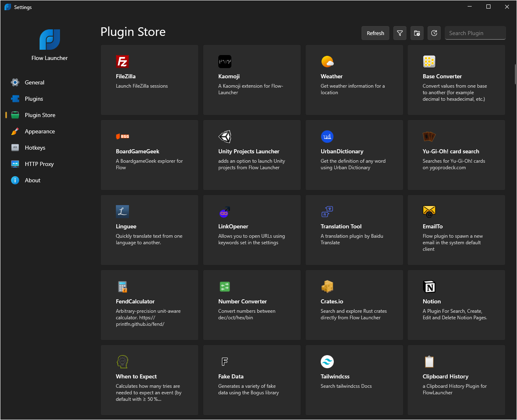This screenshot has width=517, height=420.
Task: Open the Appearance settings section
Action: [50, 131]
